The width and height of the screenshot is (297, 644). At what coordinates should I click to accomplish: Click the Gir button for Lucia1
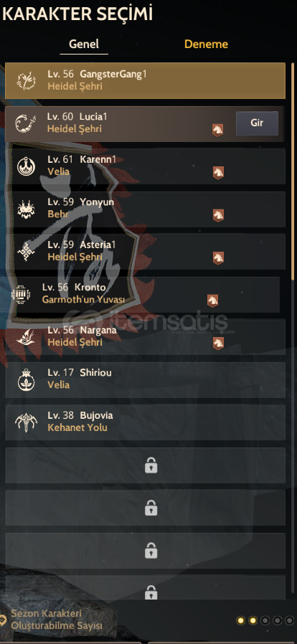(257, 123)
